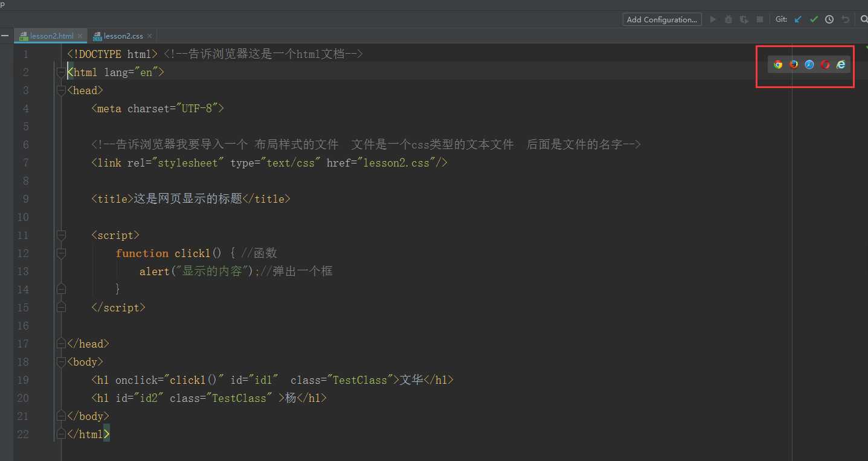Collapse the body block on line 18
This screenshot has width=868, height=461.
(x=60, y=362)
